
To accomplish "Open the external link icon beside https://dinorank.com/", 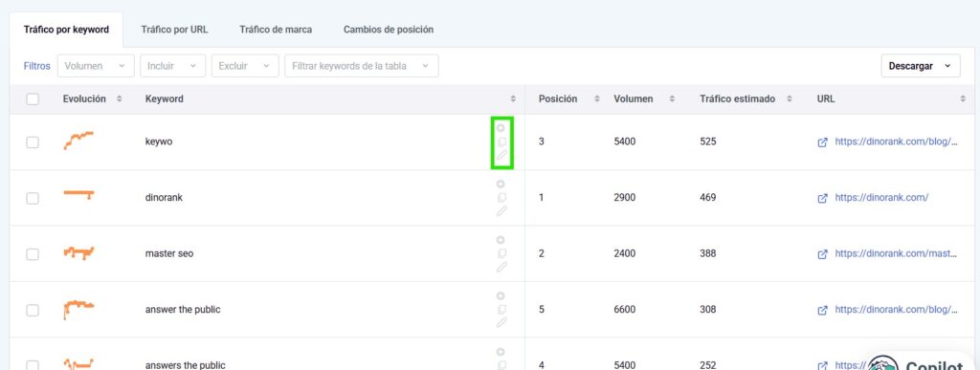I will click(x=822, y=198).
